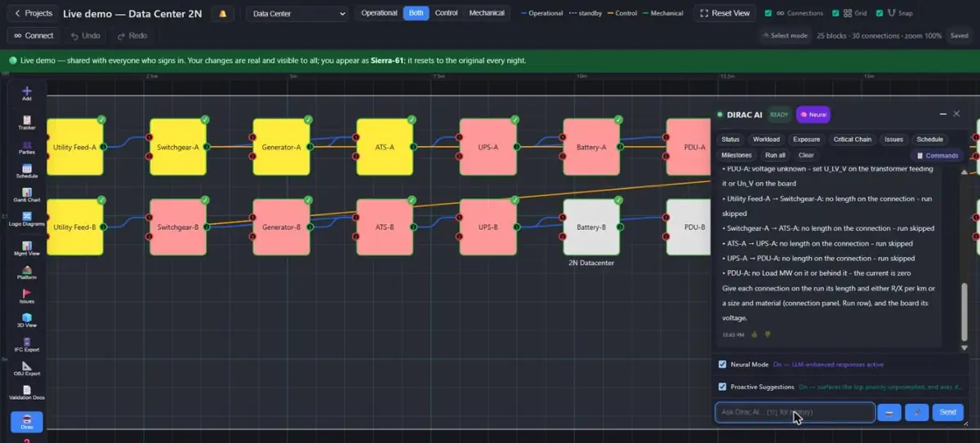Open the Commands list button
980x443 pixels.
click(x=938, y=155)
